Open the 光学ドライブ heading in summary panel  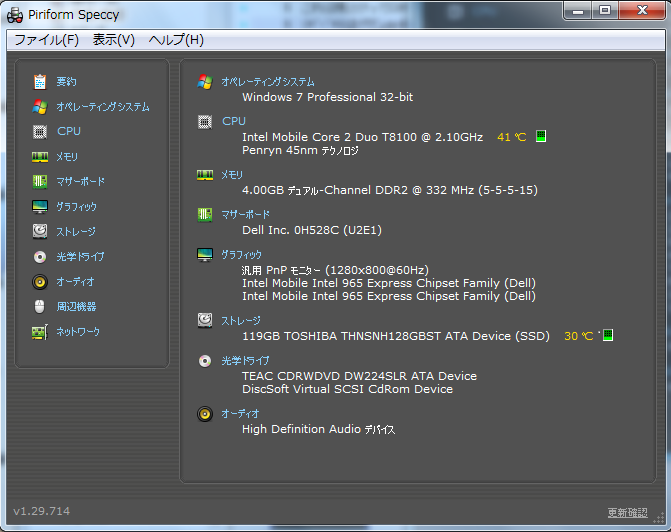(246, 361)
